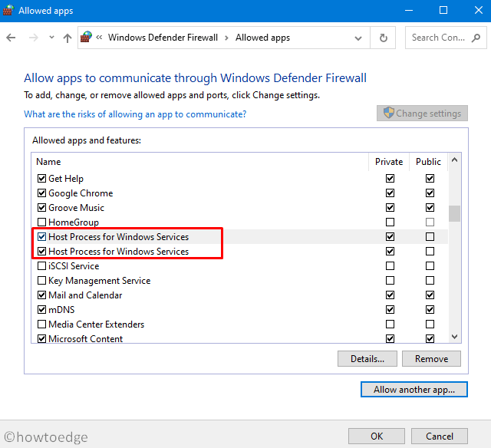Click the Allow another app button
This screenshot has height=448, width=491.
414,390
